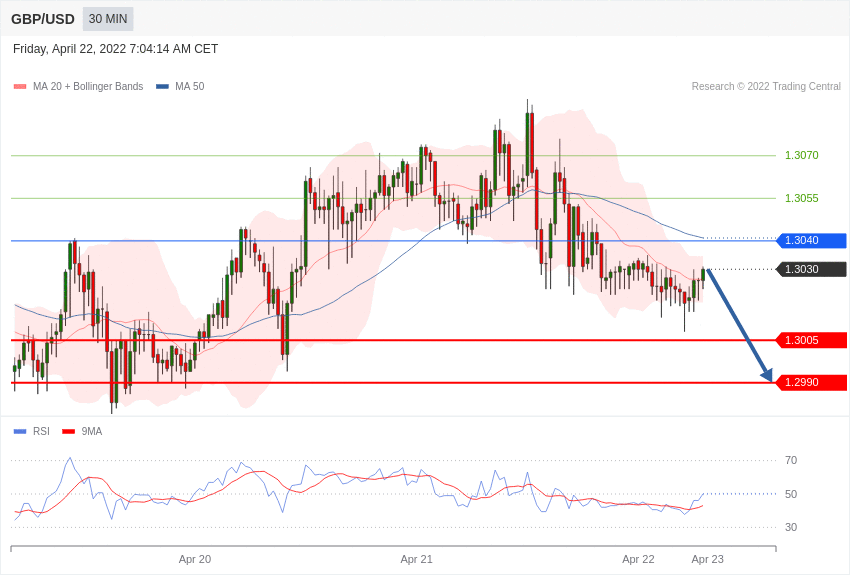This screenshot has width=850, height=576.
Task: Click the 1.3070 resistance level label
Action: point(802,156)
